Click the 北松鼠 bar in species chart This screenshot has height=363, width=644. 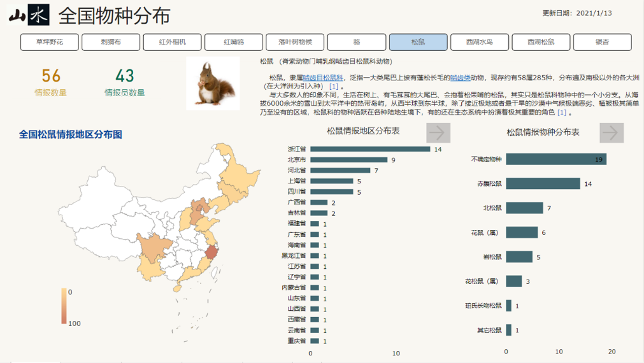click(524, 208)
